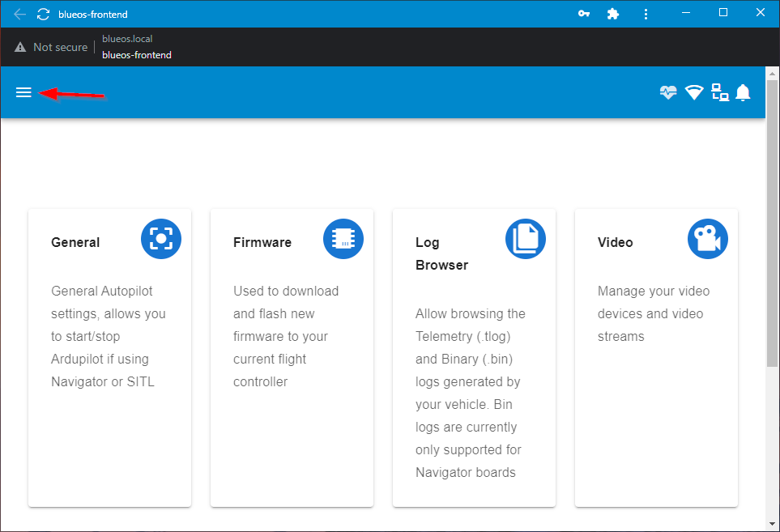Screen dimensions: 780x532
Task: Open saved passwords via the key icon
Action: [x=583, y=14]
